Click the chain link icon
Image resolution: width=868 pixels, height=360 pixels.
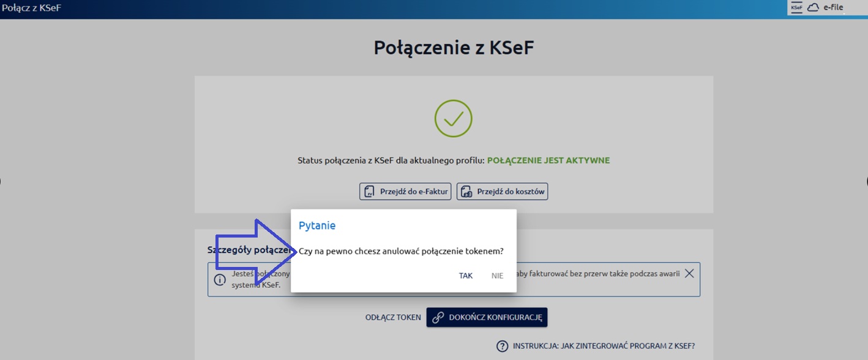438,317
